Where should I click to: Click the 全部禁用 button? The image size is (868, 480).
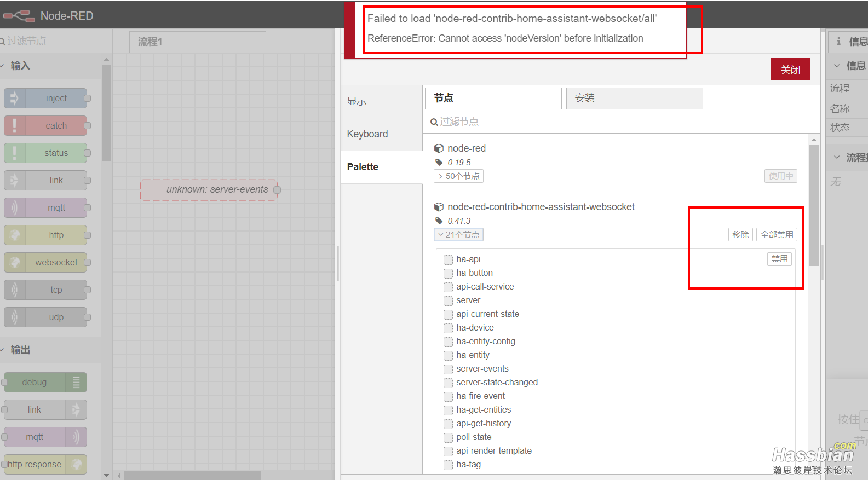[x=777, y=235]
